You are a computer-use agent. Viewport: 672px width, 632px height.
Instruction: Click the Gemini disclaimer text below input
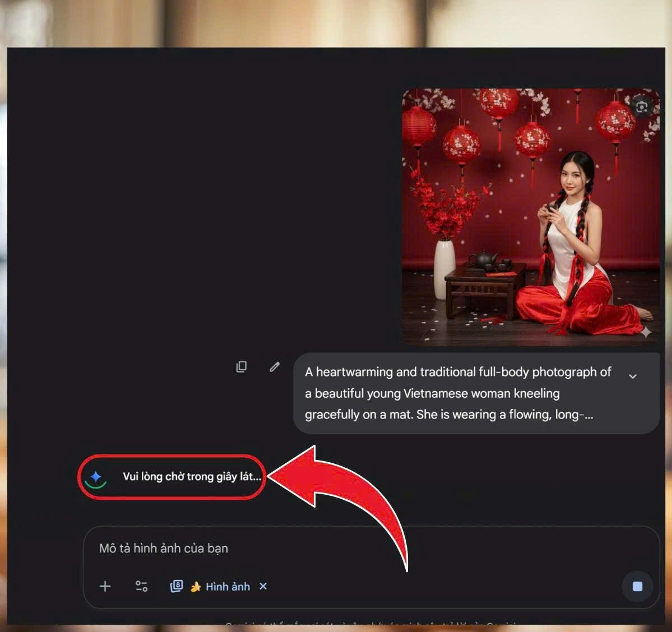[x=370, y=624]
